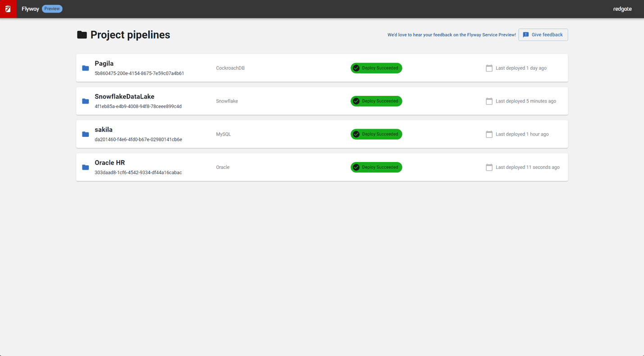Click Deploy Succeeded status for Pagila
644x356 pixels.
click(x=376, y=68)
